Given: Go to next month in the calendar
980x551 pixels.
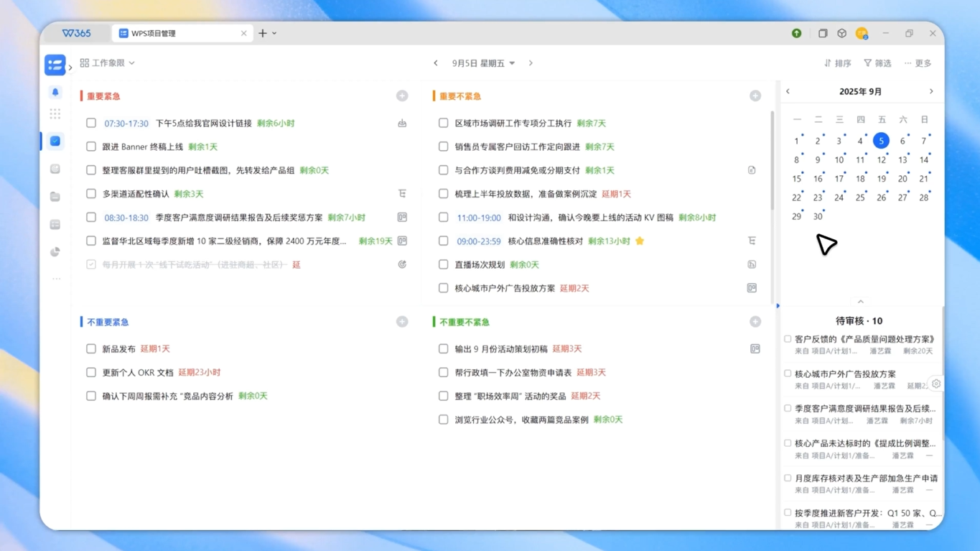Looking at the screenshot, I should (931, 92).
